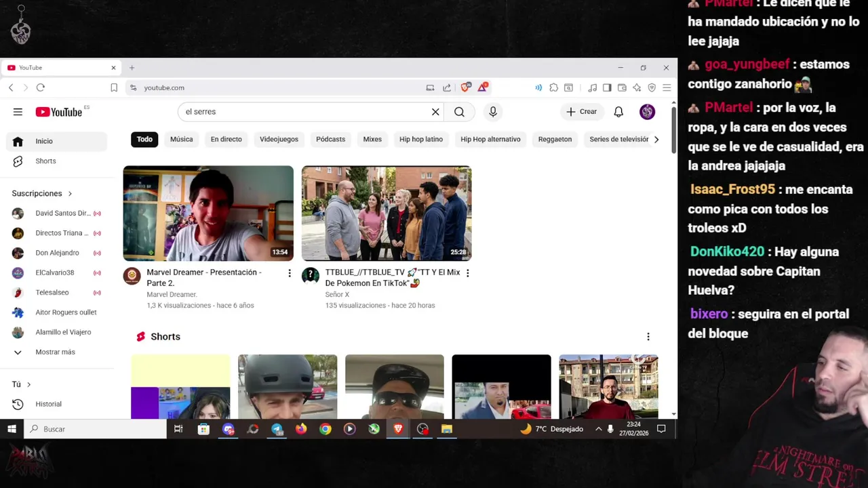
Task: Open Leo AI sparkle icon
Action: (x=637, y=87)
